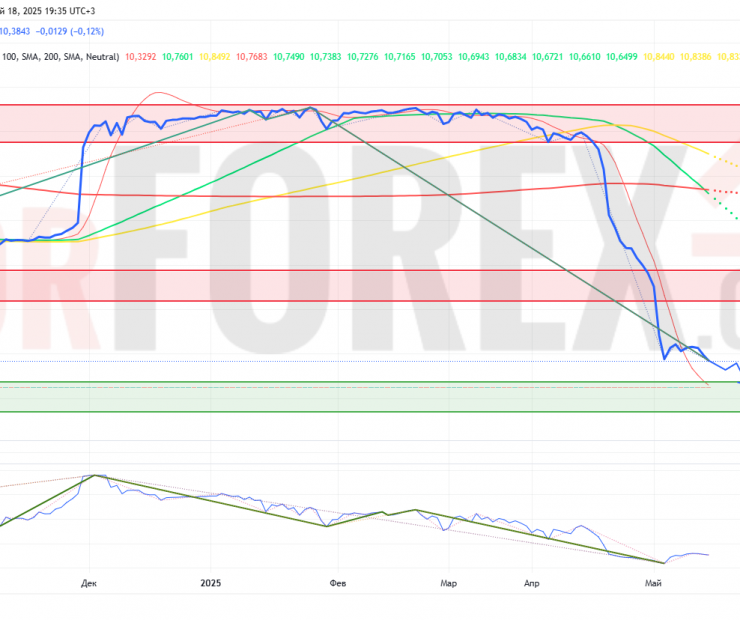Click the indicator value 10,6721
This screenshot has width=740, height=620.
coord(547,57)
